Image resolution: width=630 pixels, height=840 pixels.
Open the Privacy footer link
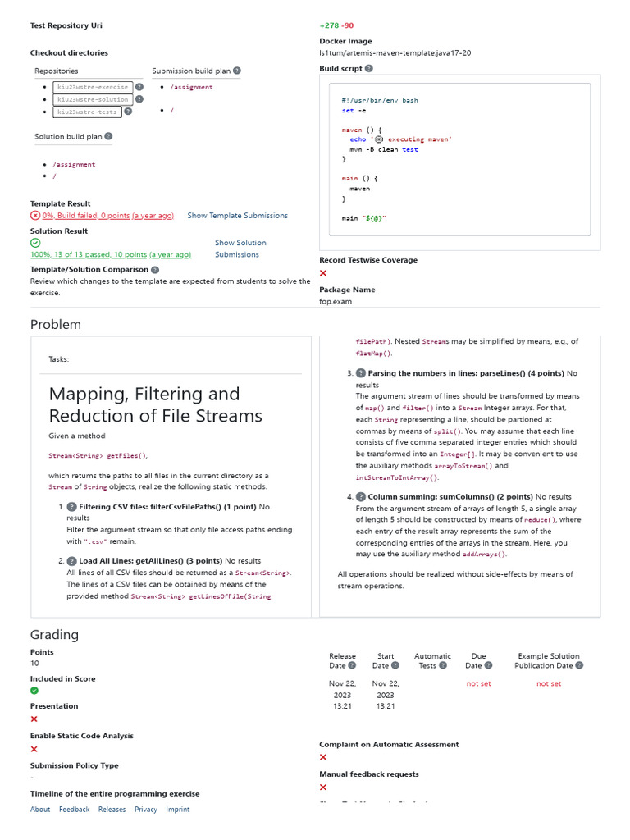146,810
